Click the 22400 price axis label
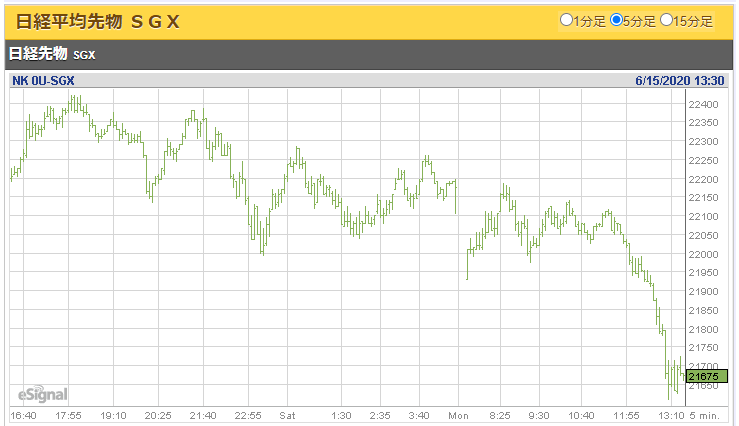Image resolution: width=739 pixels, height=426 pixels. (x=703, y=104)
